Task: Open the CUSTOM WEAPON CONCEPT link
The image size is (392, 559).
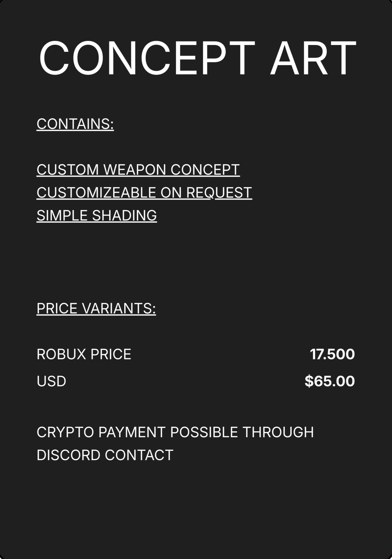Action: pos(138,170)
